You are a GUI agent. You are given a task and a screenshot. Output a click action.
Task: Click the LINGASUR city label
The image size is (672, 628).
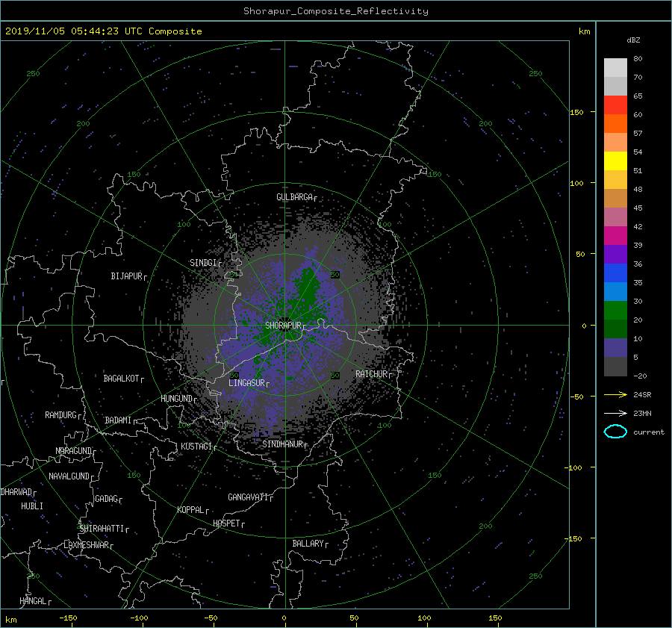pyautogui.click(x=246, y=383)
